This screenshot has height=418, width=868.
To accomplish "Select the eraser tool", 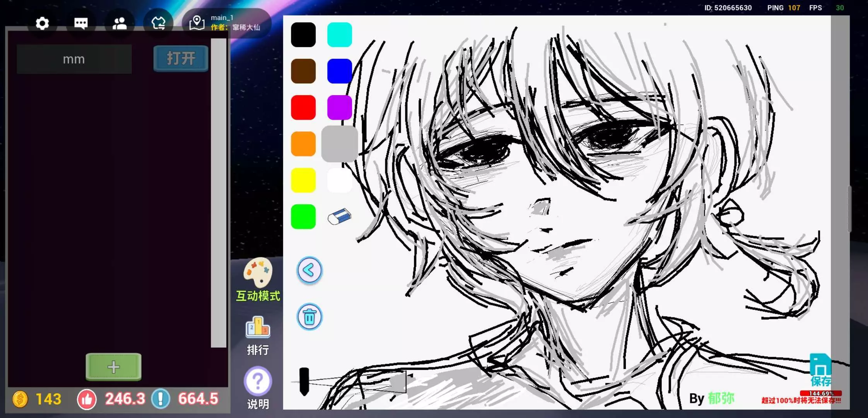I will coord(339,217).
